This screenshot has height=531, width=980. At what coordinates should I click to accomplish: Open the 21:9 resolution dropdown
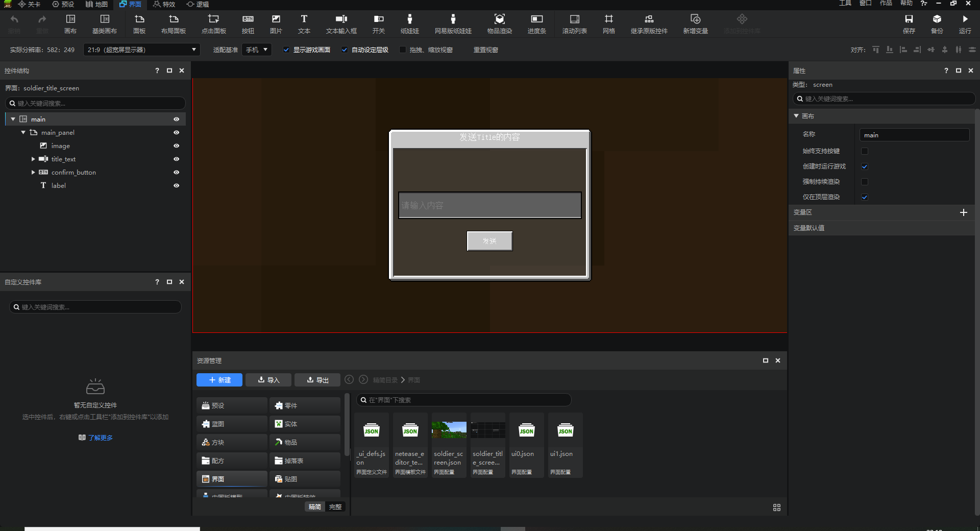141,50
